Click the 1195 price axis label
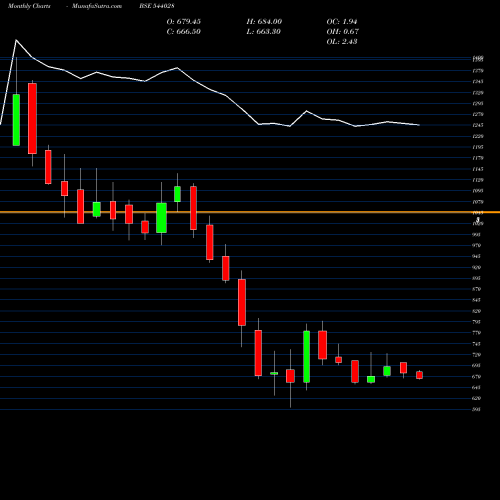 478,147
